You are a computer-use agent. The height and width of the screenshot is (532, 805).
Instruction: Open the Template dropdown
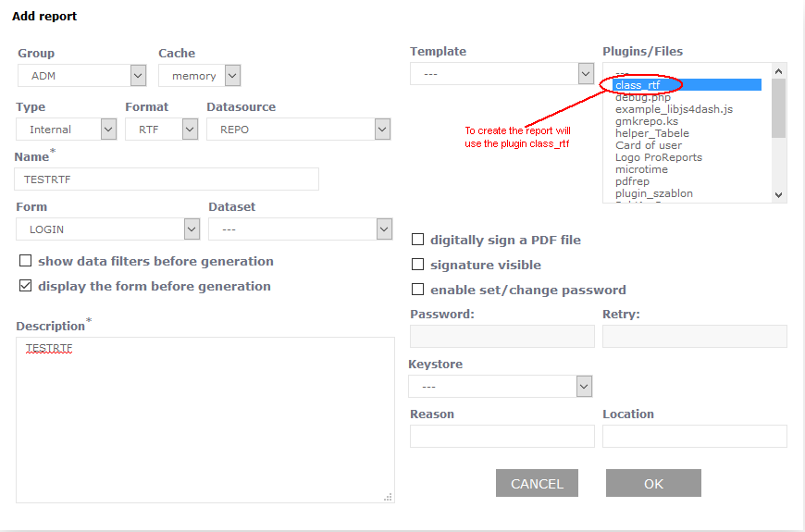tap(502, 73)
